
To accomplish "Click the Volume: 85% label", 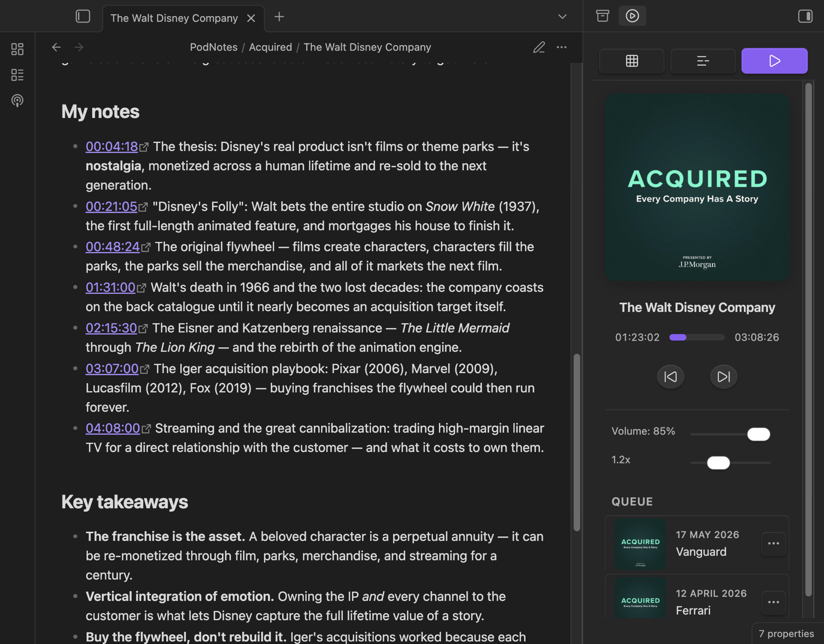I will (643, 431).
